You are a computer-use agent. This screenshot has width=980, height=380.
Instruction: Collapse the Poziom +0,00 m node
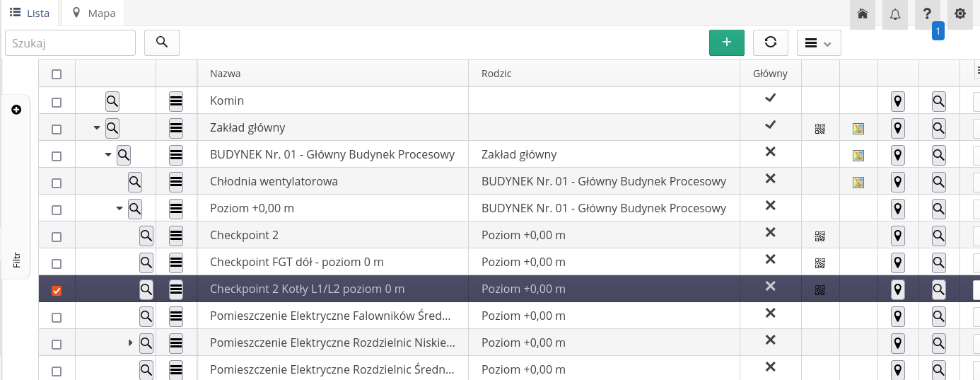[x=119, y=209]
